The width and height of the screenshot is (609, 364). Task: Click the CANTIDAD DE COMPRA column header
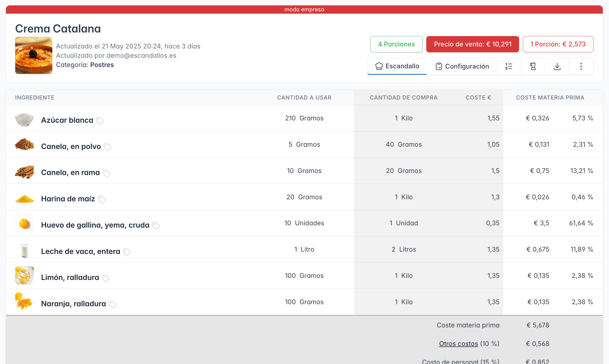tap(404, 97)
